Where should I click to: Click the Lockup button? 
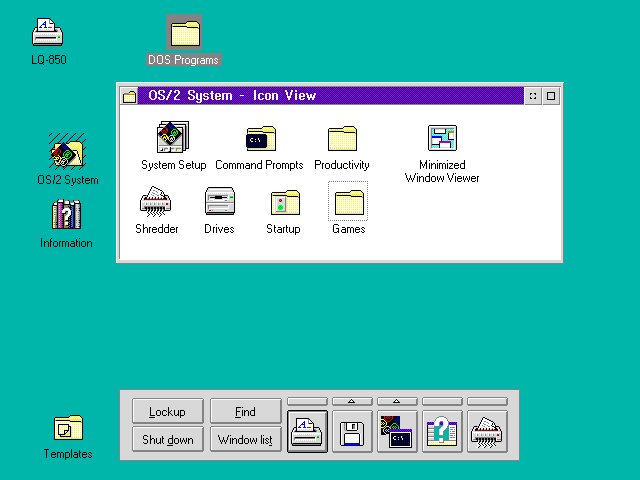tap(167, 411)
